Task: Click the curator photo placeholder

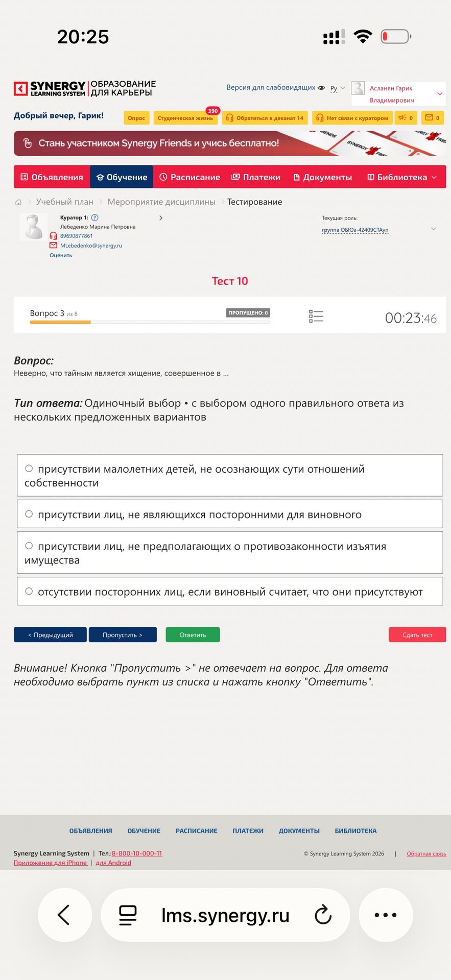Action: 34,227
